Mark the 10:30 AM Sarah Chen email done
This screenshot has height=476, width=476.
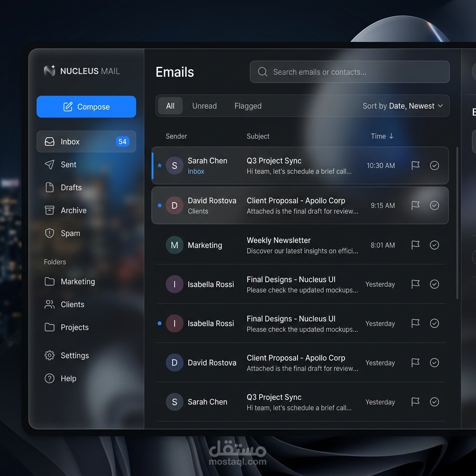coord(435,165)
